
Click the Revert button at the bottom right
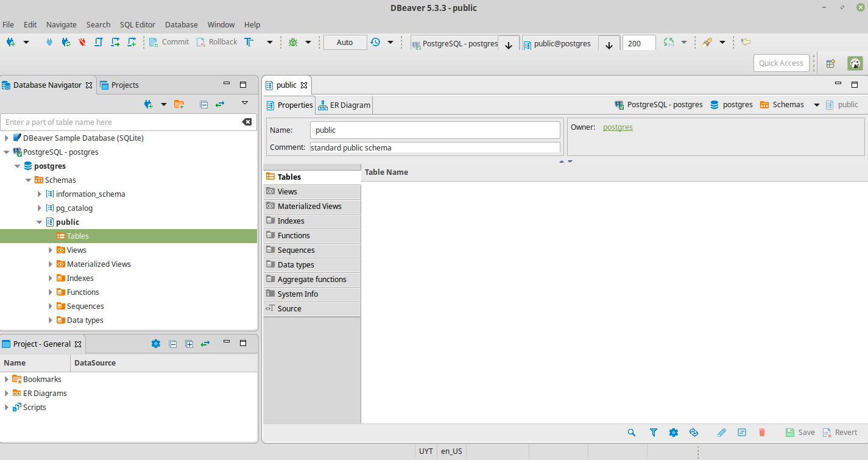pyautogui.click(x=840, y=433)
